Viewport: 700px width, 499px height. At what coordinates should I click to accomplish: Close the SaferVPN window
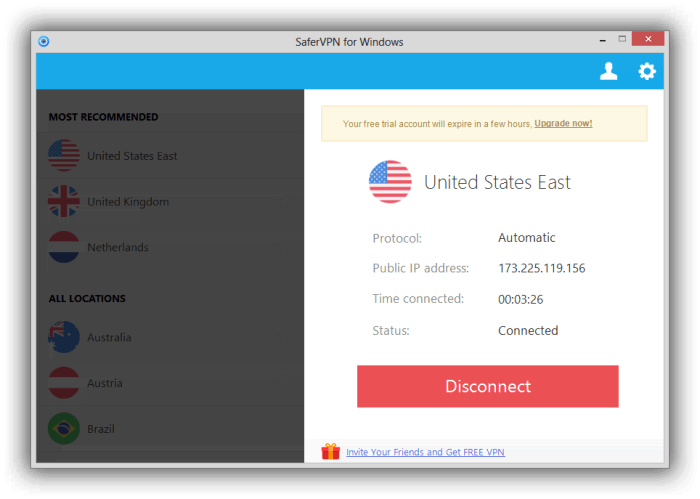click(x=648, y=39)
